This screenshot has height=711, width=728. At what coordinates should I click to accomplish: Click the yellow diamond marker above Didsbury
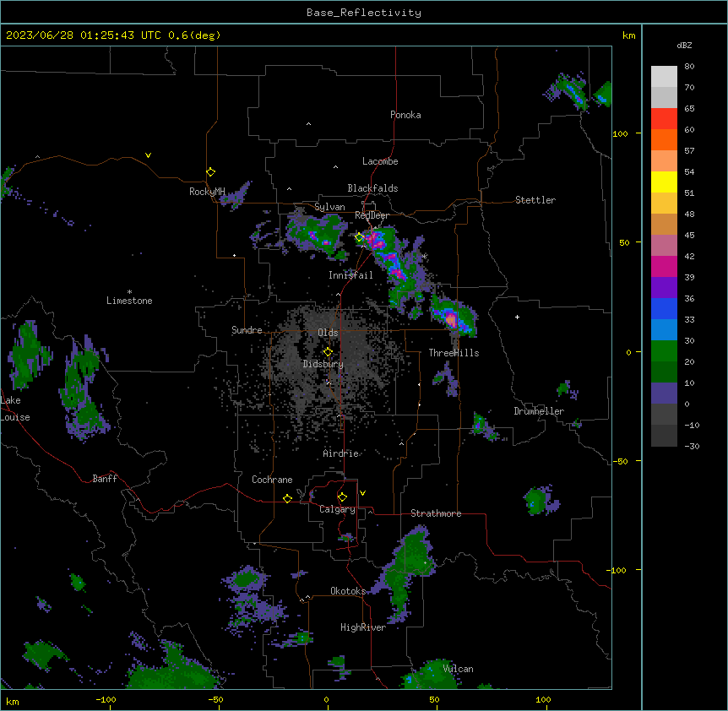tap(328, 352)
